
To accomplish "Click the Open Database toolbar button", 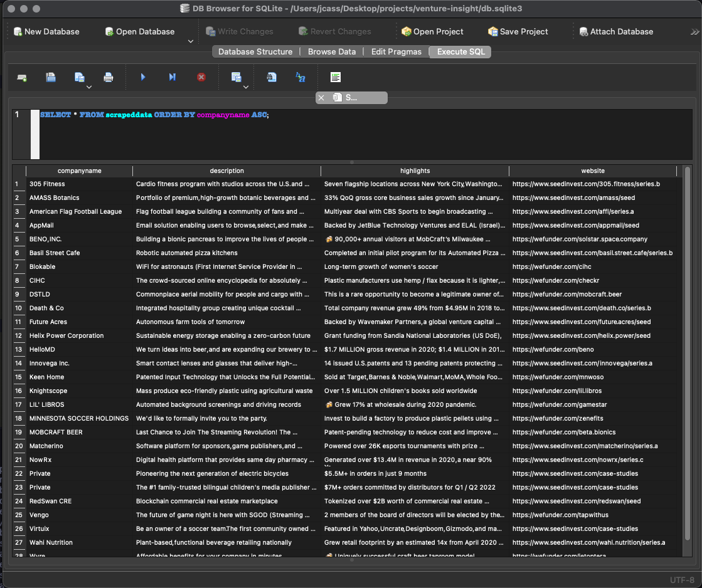I will [x=140, y=32].
